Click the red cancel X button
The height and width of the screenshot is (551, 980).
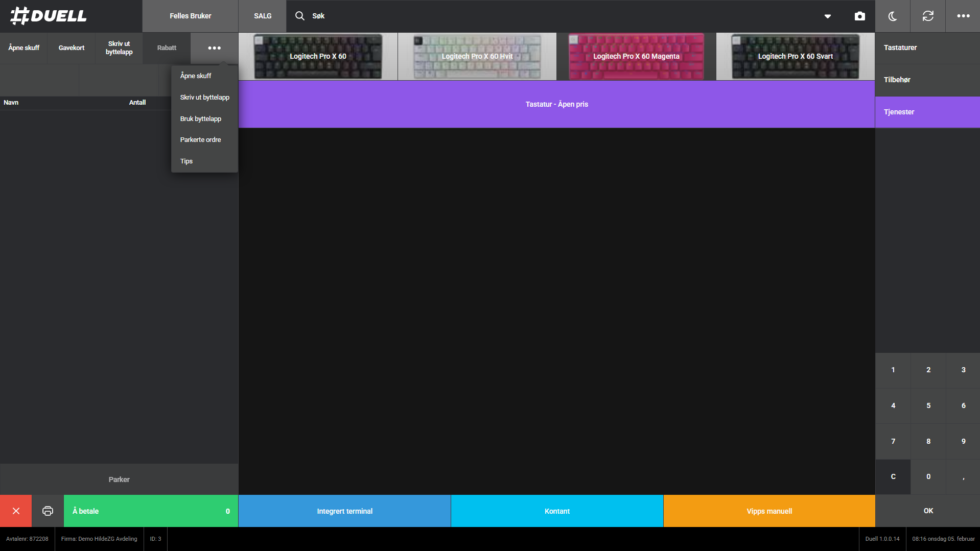point(16,511)
